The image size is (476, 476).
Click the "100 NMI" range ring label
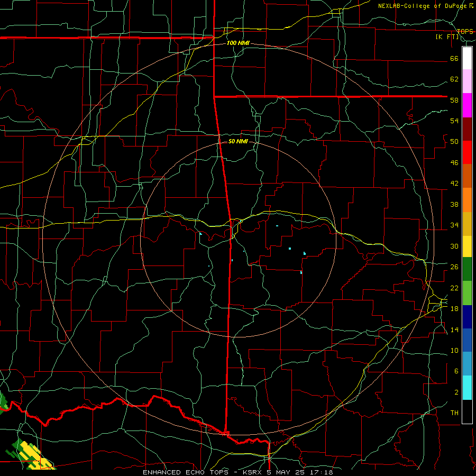coord(238,43)
